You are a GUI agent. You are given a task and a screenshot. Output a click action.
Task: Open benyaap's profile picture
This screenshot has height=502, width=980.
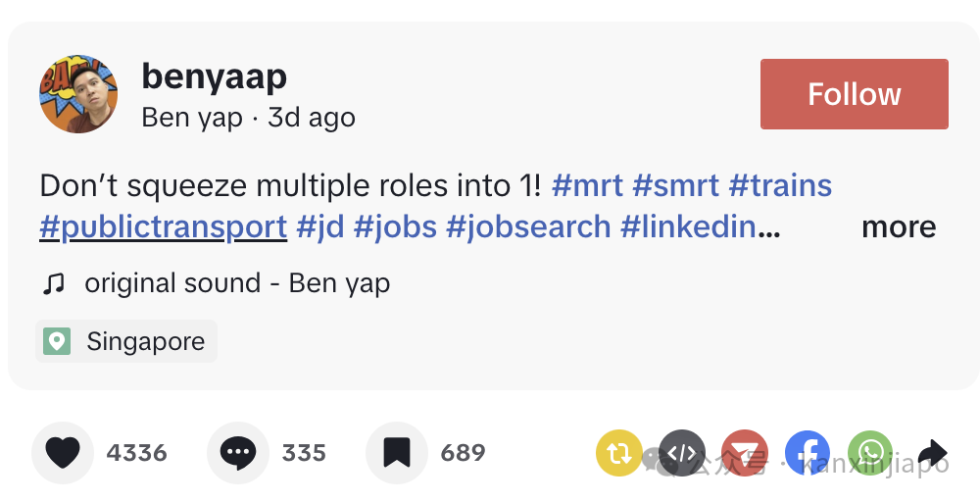78,94
